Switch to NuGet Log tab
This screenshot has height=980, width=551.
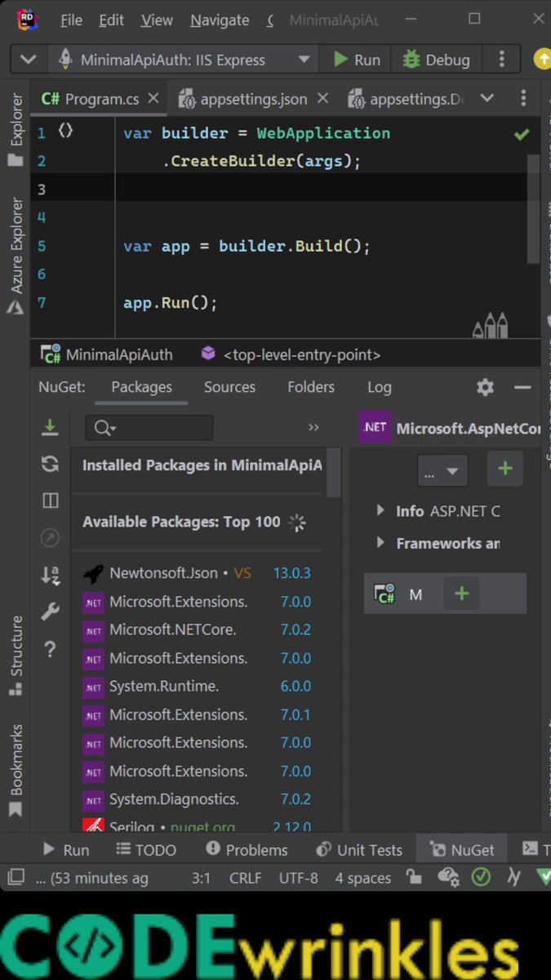coord(380,387)
